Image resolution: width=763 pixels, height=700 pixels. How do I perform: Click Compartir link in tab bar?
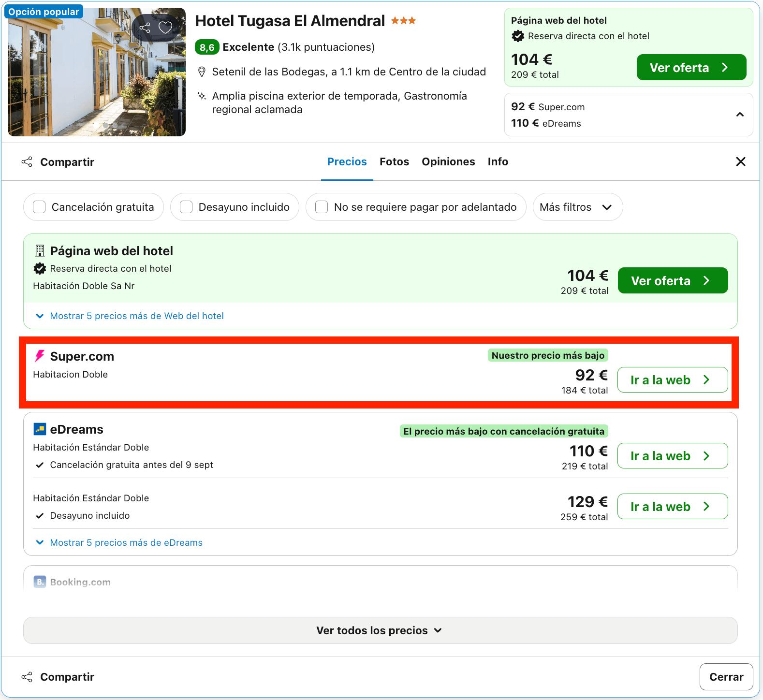(67, 162)
